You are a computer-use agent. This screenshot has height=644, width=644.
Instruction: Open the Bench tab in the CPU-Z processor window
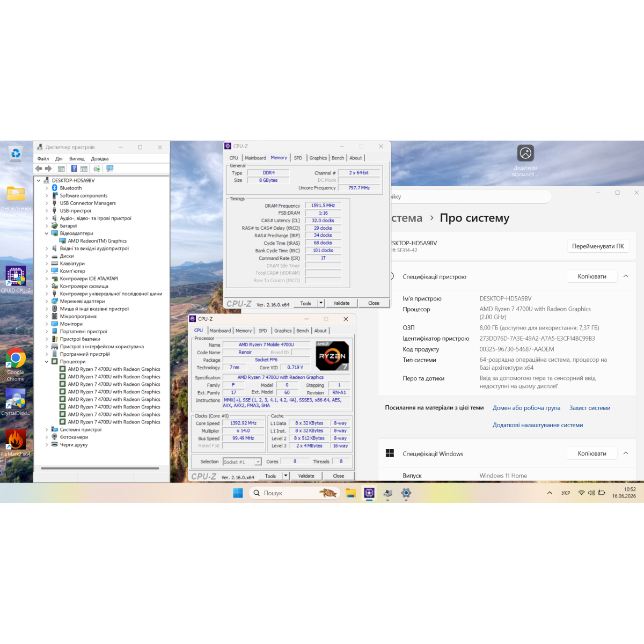[x=303, y=331]
